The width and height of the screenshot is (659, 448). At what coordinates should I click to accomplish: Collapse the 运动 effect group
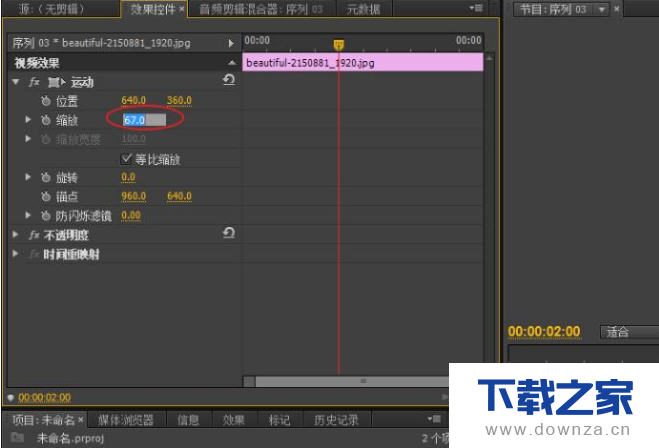(16, 82)
